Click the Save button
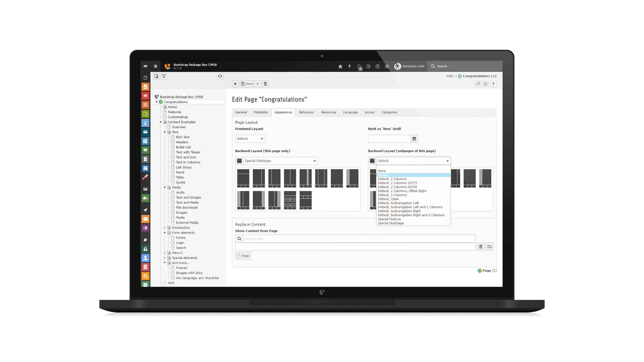 [247, 84]
